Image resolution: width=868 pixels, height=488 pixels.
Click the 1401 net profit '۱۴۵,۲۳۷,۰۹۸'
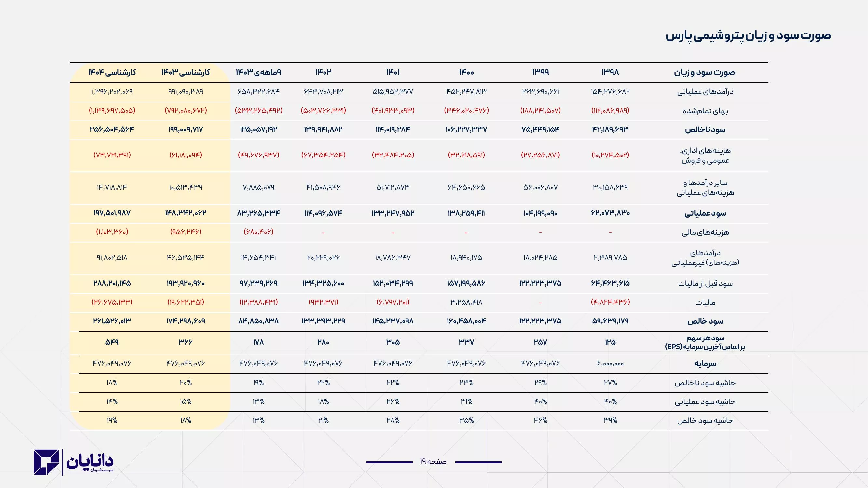(x=393, y=321)
